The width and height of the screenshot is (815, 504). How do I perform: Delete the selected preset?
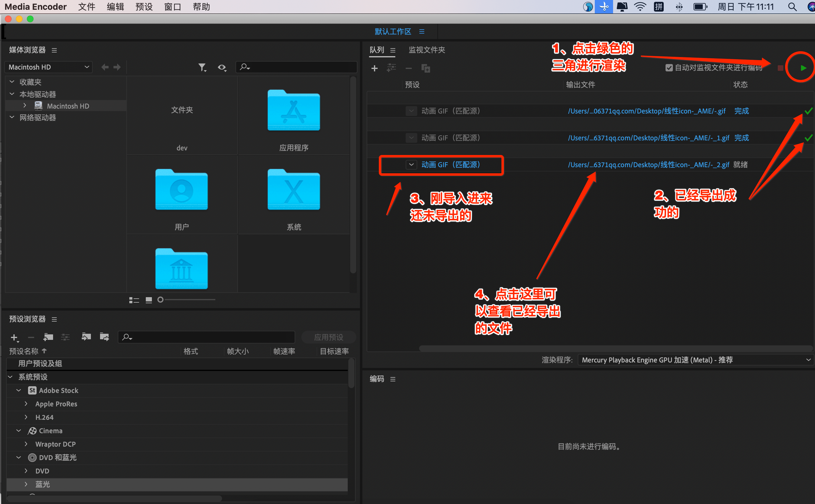[x=31, y=338]
